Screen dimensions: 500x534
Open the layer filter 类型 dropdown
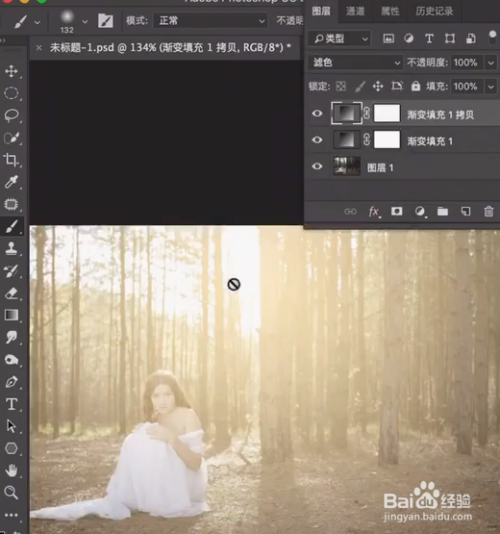(x=339, y=38)
